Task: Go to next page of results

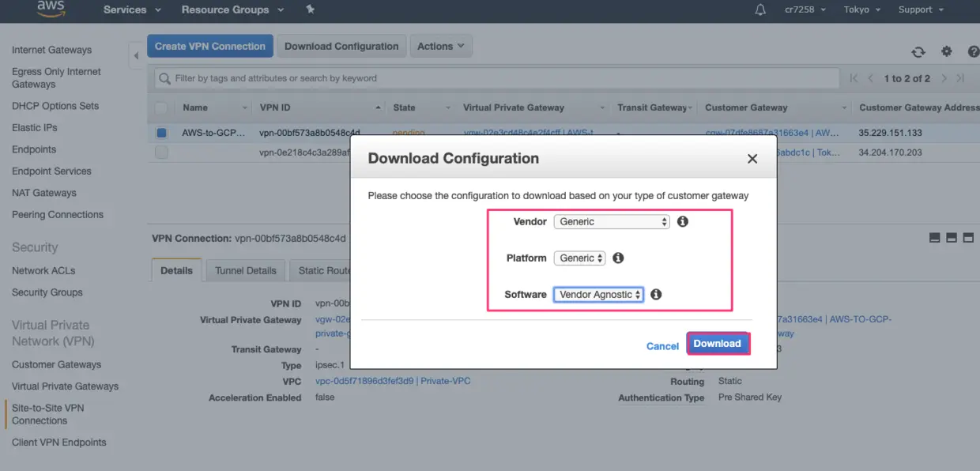Action: pyautogui.click(x=944, y=78)
